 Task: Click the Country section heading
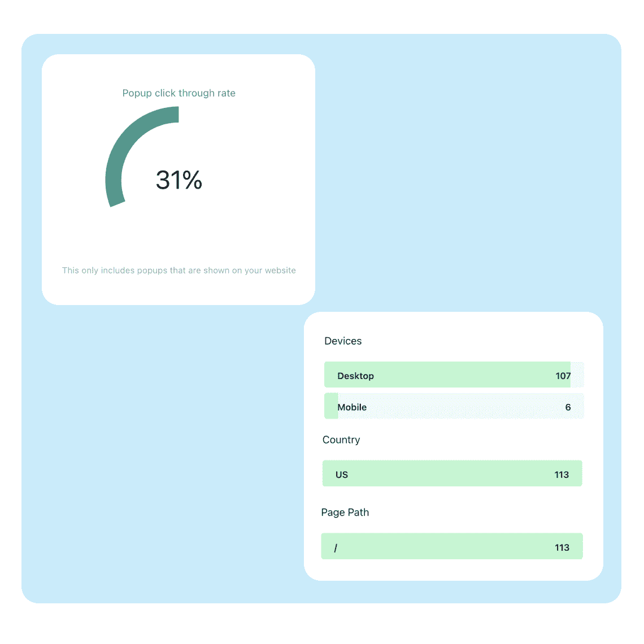341,440
